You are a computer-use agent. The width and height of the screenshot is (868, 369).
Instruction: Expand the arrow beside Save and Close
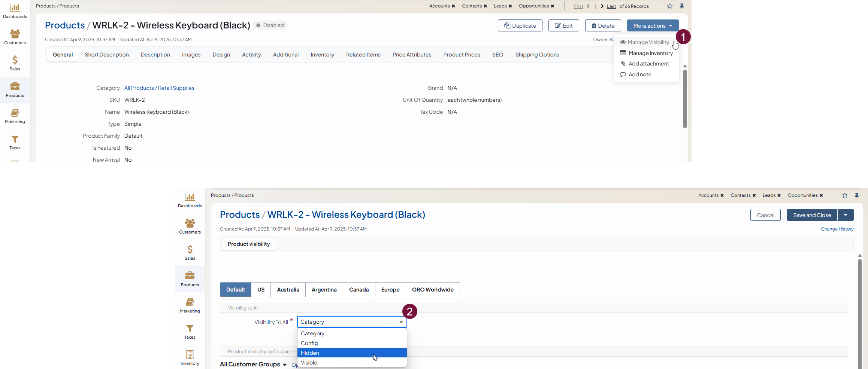click(x=846, y=215)
